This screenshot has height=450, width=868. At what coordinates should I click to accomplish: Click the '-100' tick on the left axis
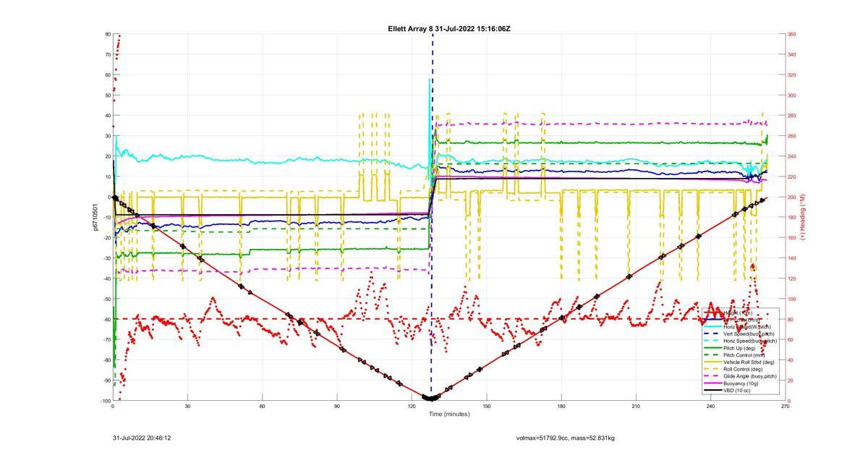(x=105, y=401)
